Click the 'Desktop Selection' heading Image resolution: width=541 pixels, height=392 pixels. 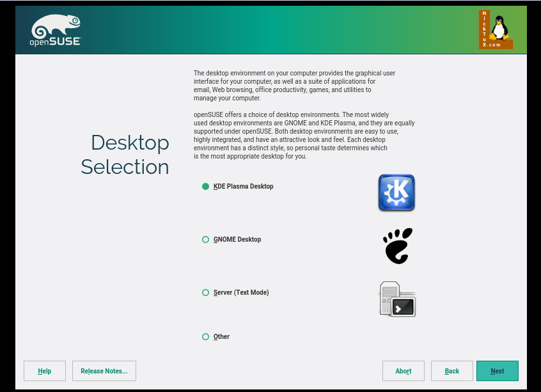click(x=125, y=154)
